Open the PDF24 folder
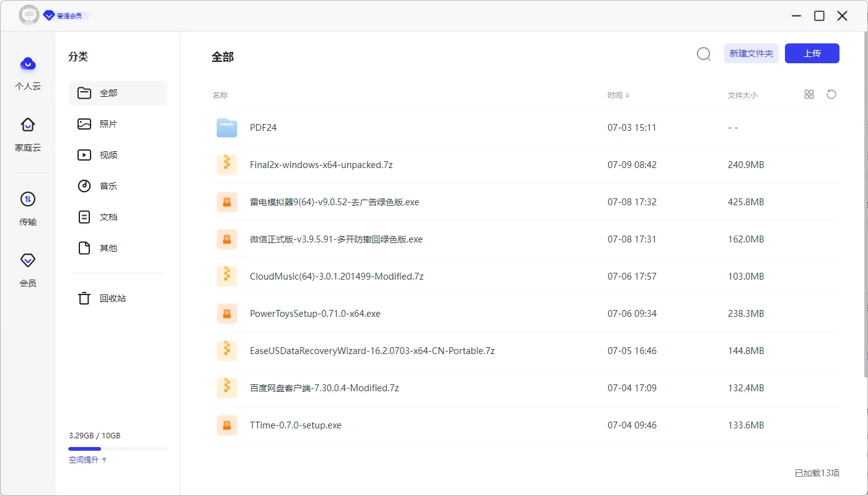Image resolution: width=868 pixels, height=496 pixels. click(x=263, y=127)
